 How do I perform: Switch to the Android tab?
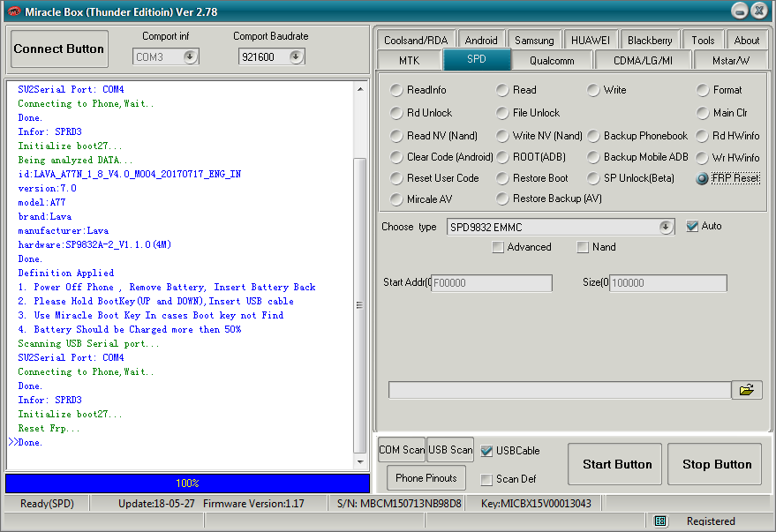coord(481,40)
